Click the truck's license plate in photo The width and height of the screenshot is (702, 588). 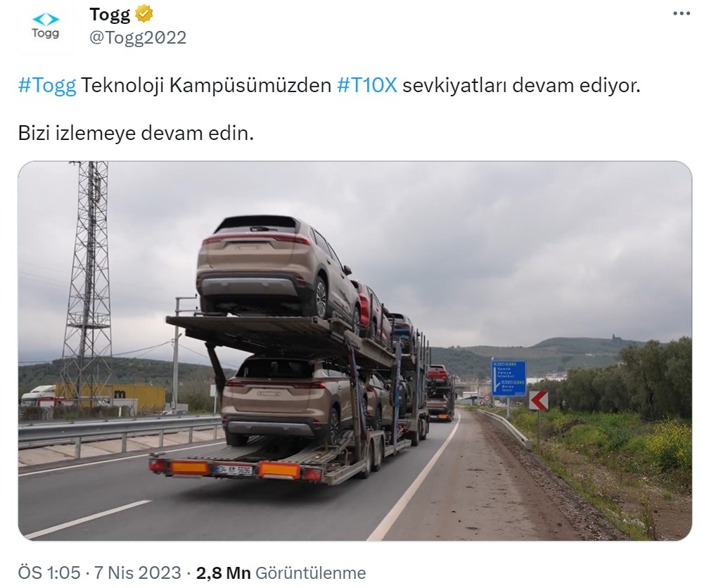(234, 469)
